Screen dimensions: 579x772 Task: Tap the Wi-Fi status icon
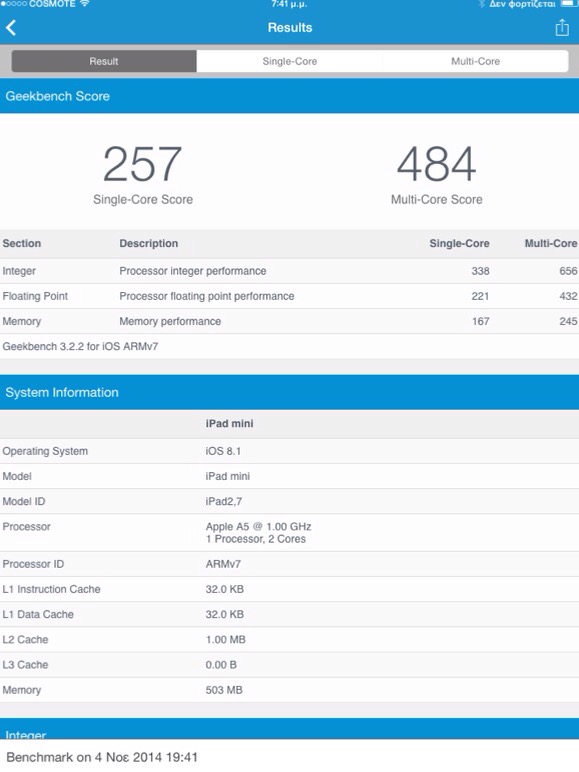(85, 3)
